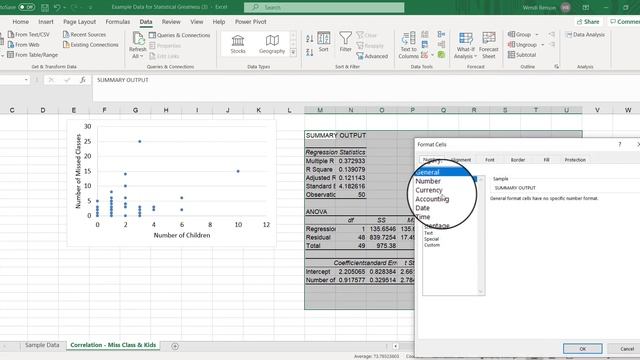This screenshot has width=640, height=360.
Task: Choose Custom in category list
Action: [x=432, y=245]
